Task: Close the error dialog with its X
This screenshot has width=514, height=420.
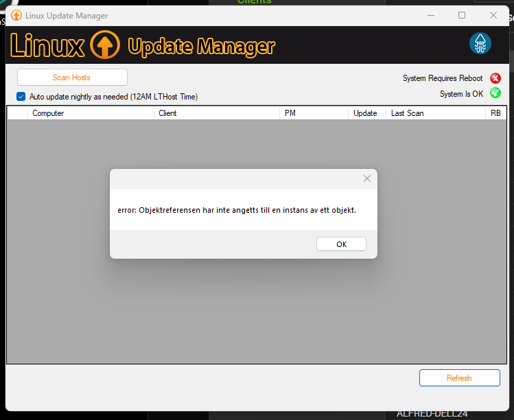Action: (367, 178)
